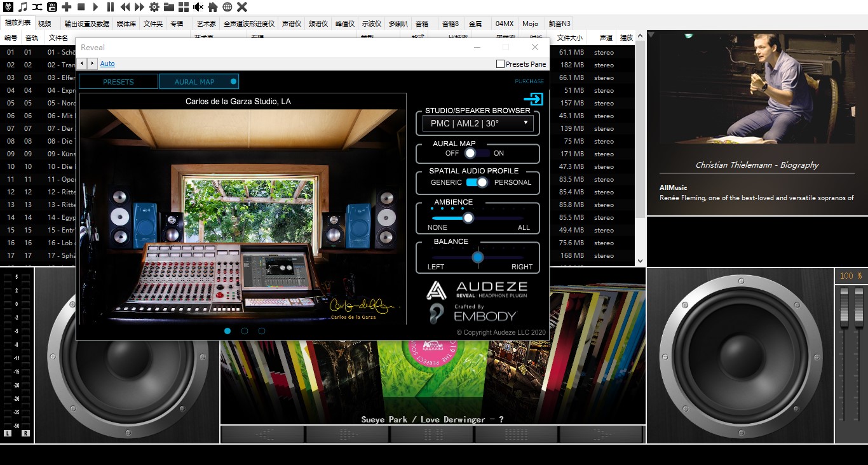Viewport: 868px width, 465px height.
Task: Click the home icon in the toolbar
Action: tap(213, 7)
